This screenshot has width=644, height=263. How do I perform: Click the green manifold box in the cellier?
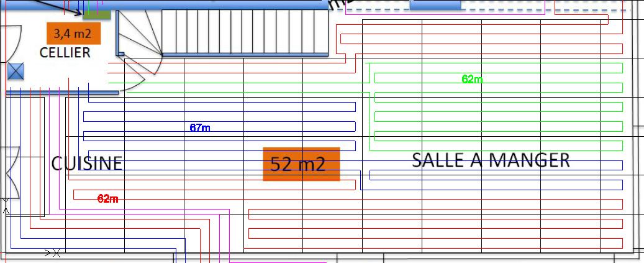point(97,15)
